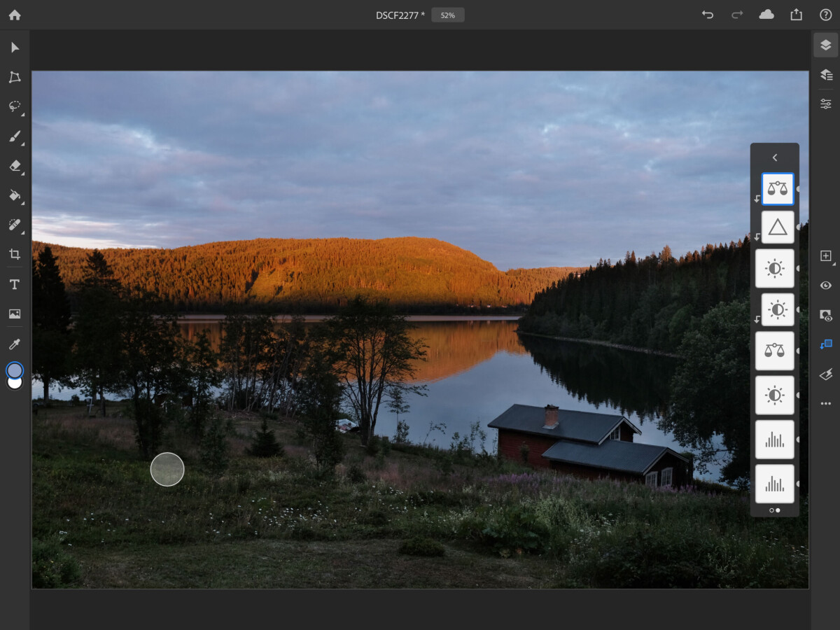
Task: Add a new layer
Action: pos(826,256)
